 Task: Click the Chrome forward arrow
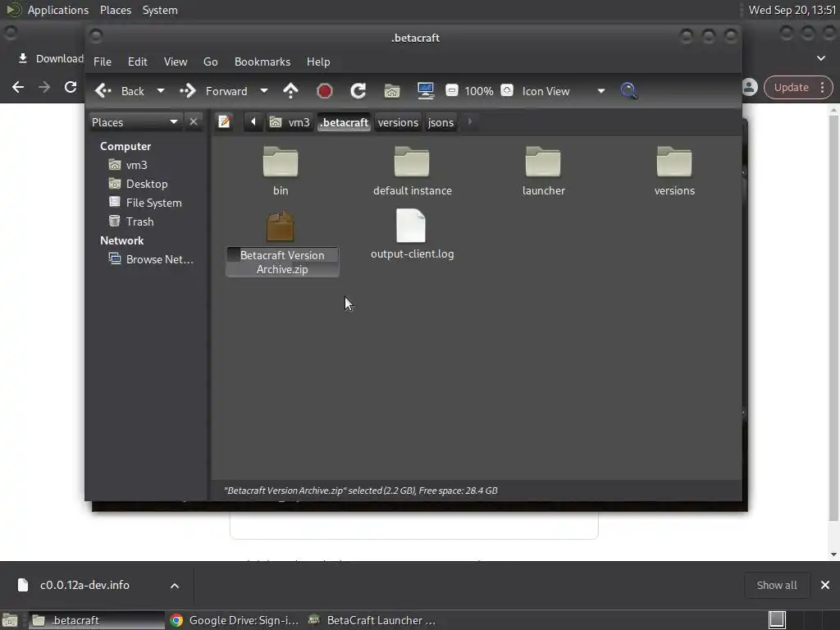pos(44,87)
